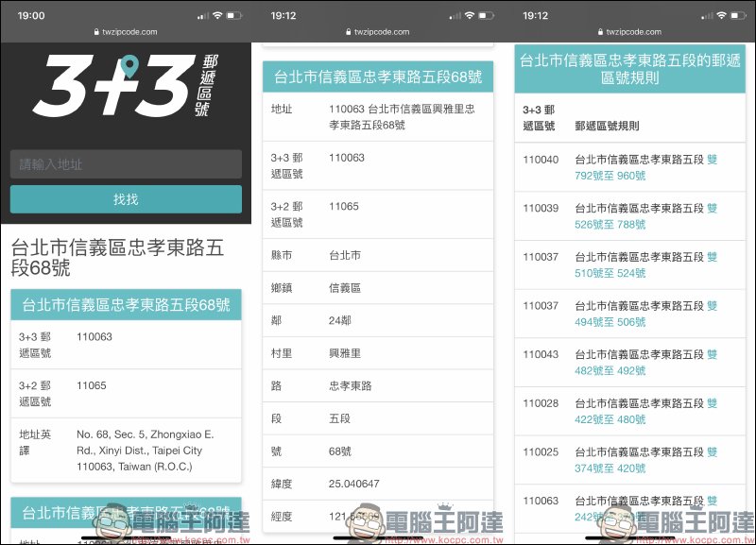Tap the lock icon beside the 19:00 screen's URL
Image resolution: width=756 pixels, height=545 pixels.
[x=97, y=32]
